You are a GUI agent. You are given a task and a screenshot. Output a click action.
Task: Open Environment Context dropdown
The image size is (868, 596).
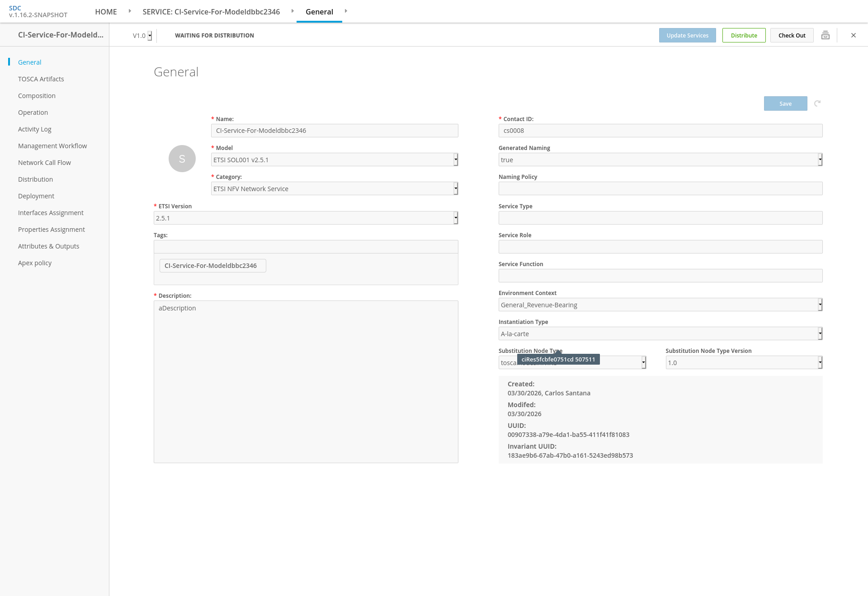click(660, 305)
